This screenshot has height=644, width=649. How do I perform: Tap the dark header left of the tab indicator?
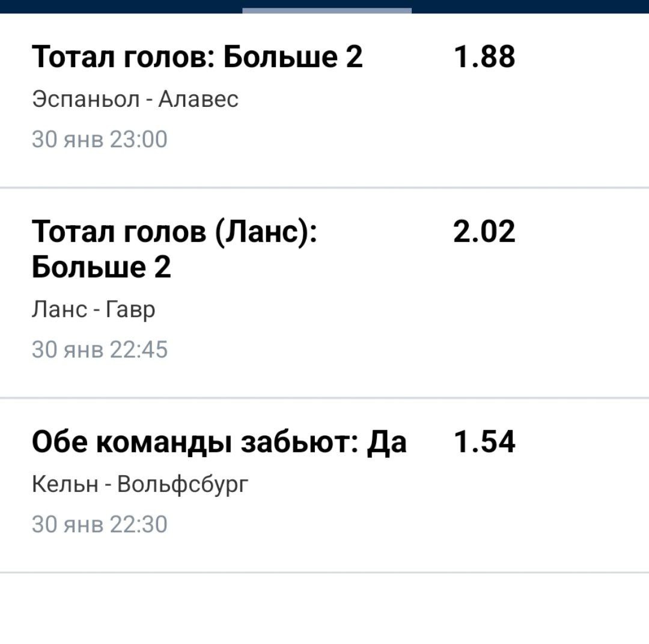pyautogui.click(x=120, y=6)
